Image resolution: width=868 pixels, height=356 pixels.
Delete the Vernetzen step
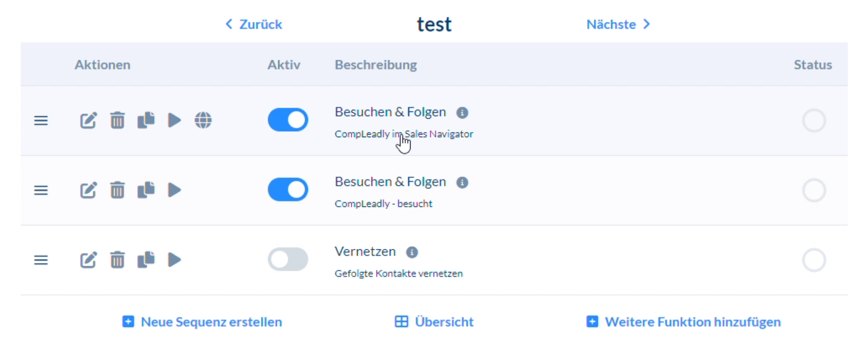click(117, 260)
